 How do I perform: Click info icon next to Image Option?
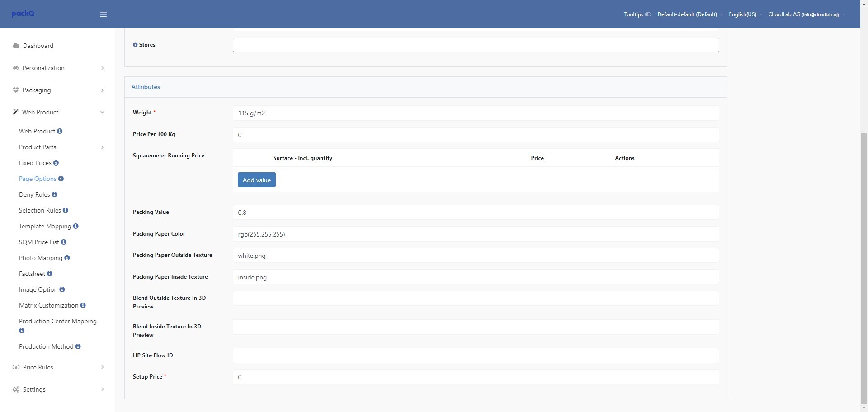point(62,289)
